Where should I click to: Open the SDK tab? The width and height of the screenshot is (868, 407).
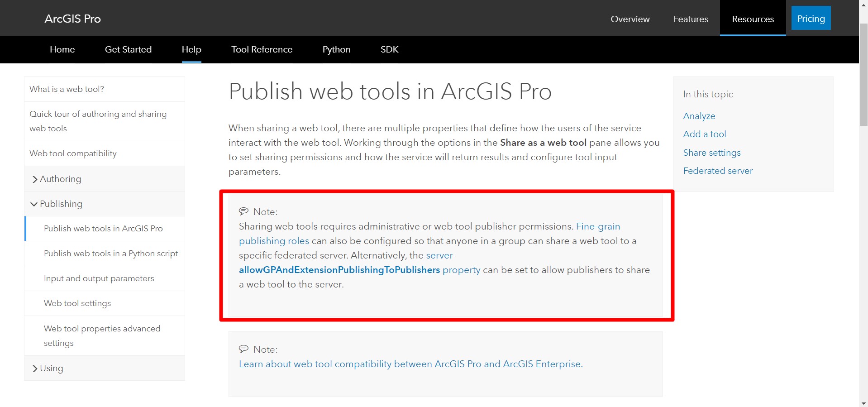coord(389,49)
